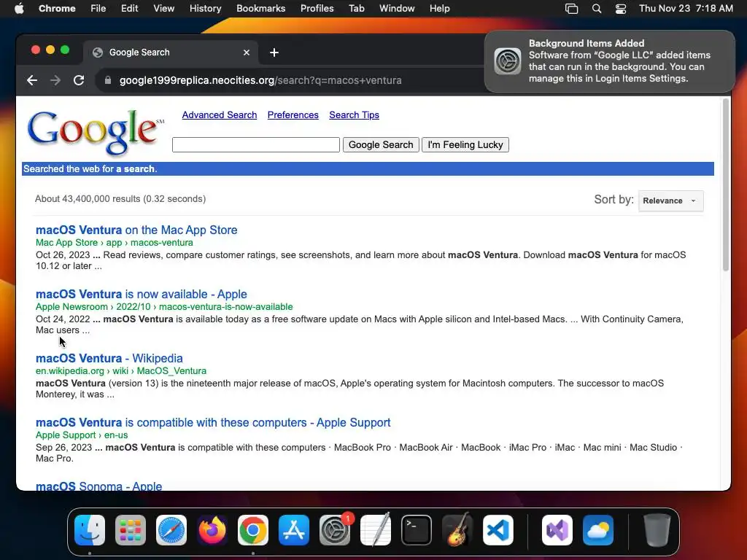The width and height of the screenshot is (747, 560).
Task: Open the purple Visual Studio Dock icon
Action: [557, 530]
